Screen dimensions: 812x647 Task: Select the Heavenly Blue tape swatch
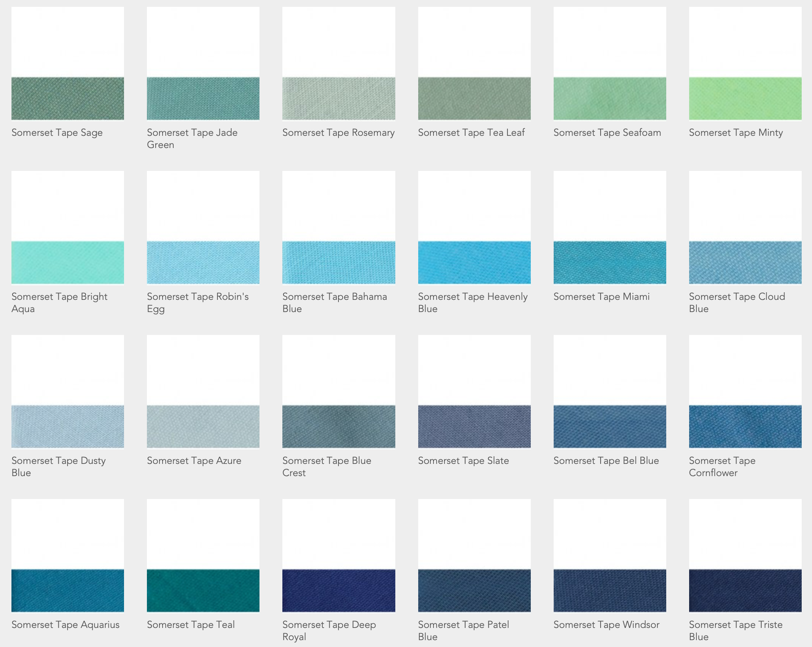(x=474, y=262)
